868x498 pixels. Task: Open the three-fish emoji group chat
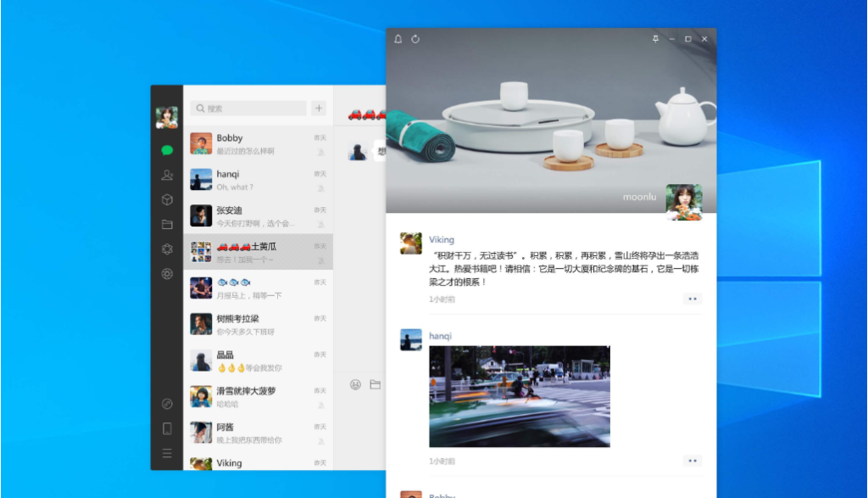258,288
